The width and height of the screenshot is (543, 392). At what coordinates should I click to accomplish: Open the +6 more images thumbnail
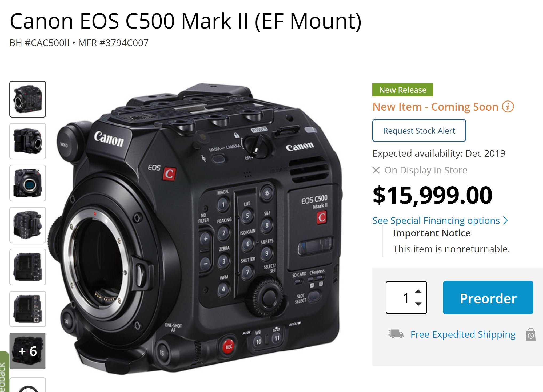(x=28, y=351)
